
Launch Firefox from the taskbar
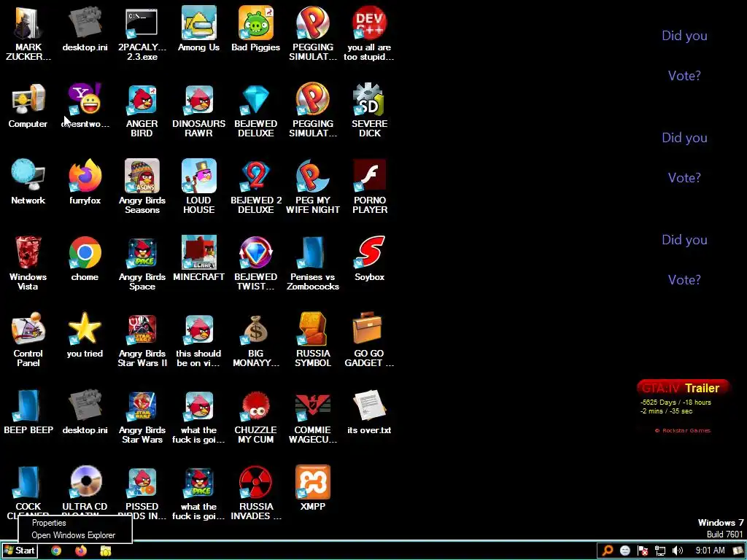81,551
